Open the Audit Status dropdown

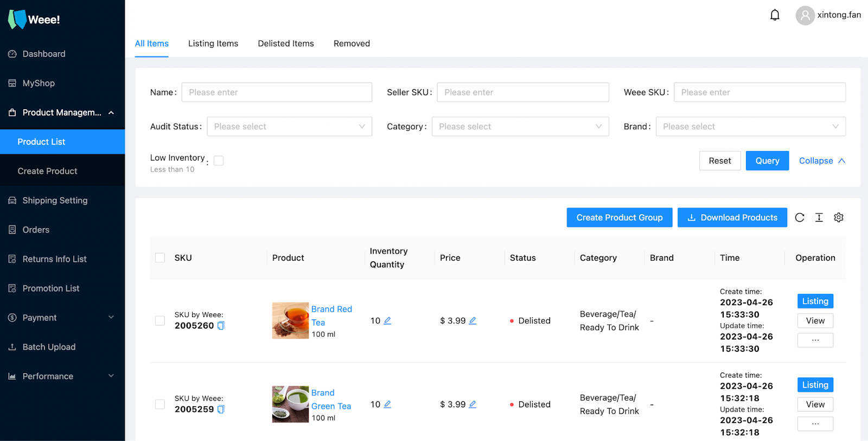click(x=289, y=127)
